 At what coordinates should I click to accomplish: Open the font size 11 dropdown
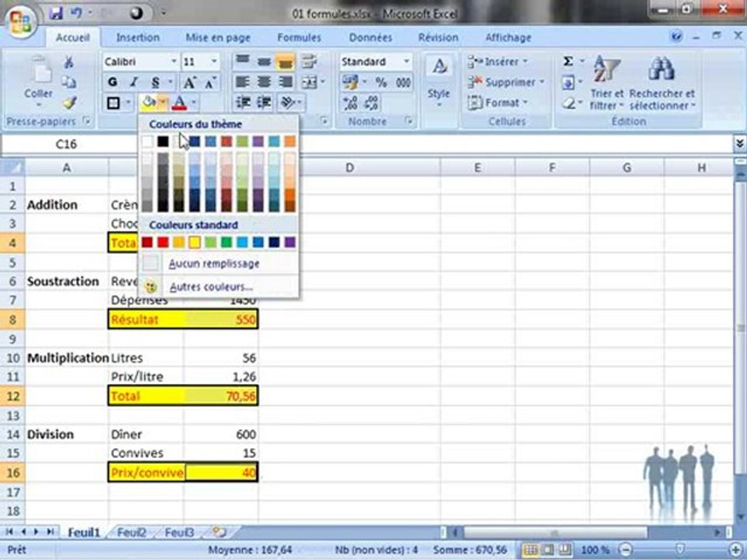(x=214, y=61)
